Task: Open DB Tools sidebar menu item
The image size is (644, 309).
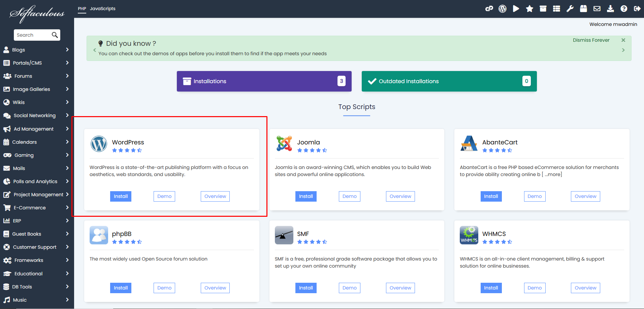Action: pyautogui.click(x=36, y=287)
